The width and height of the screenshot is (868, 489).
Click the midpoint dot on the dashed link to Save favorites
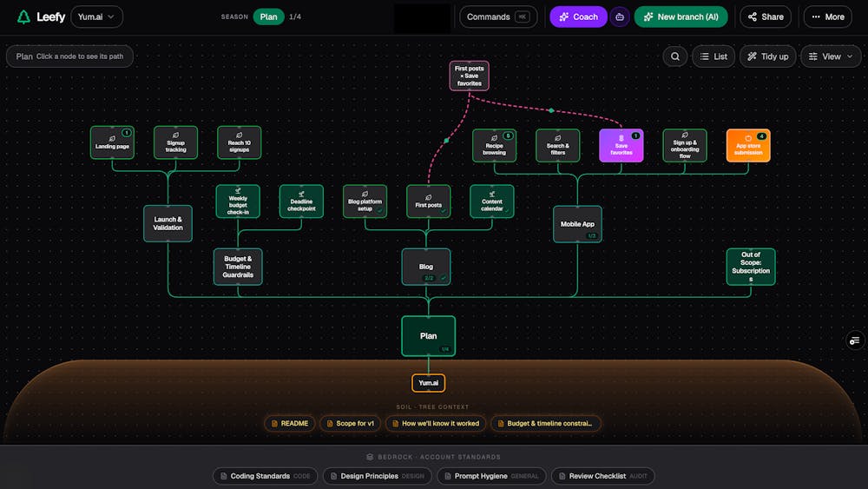(x=551, y=111)
